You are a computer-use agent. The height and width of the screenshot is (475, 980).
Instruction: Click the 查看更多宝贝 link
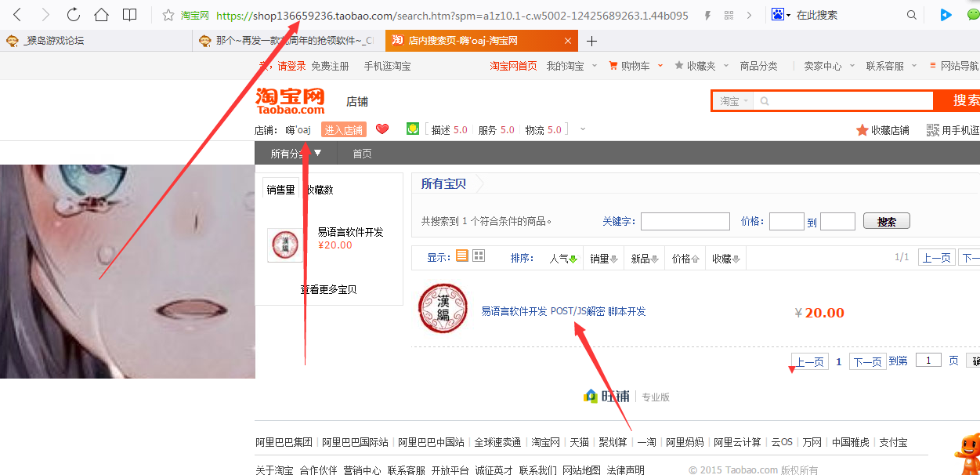pyautogui.click(x=328, y=289)
